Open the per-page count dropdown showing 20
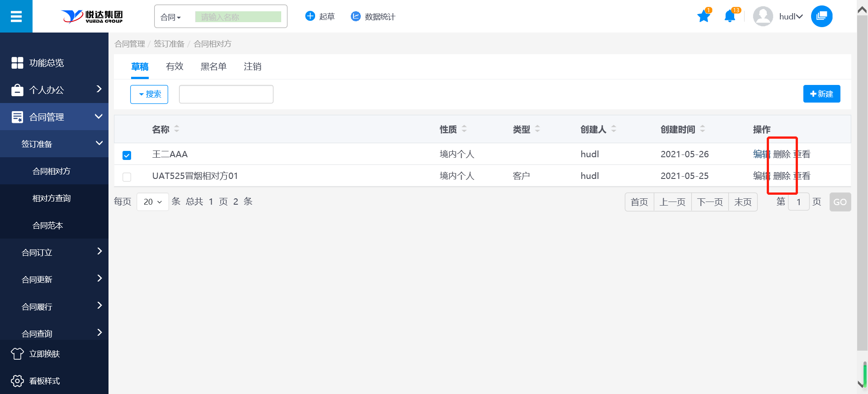 click(x=152, y=202)
